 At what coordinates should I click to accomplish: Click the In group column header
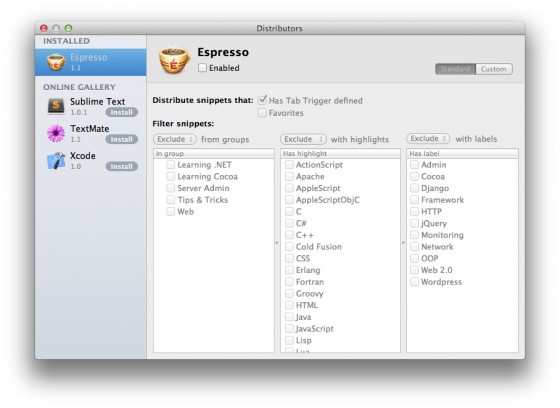coord(214,154)
